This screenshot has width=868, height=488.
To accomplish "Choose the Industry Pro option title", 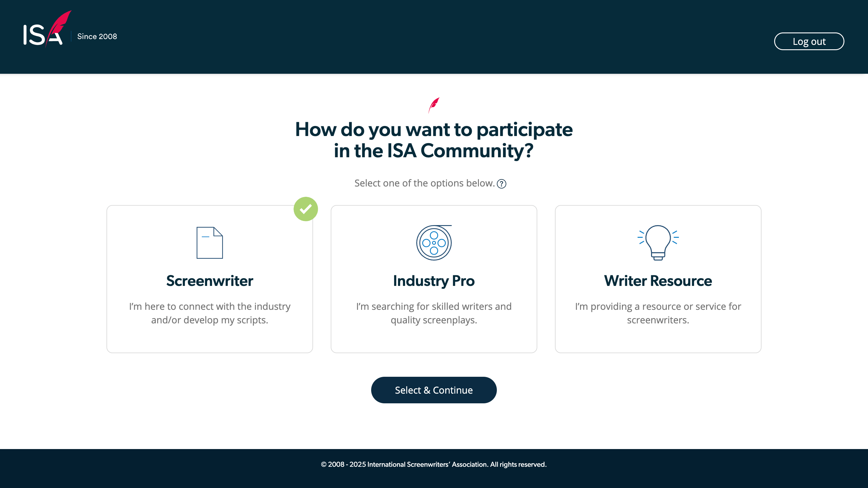I will coord(434,281).
